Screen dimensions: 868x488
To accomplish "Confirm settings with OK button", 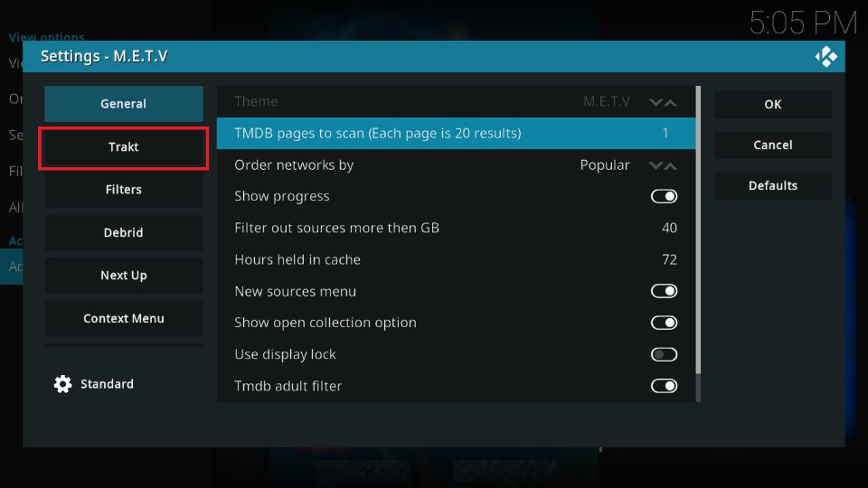I will coord(773,105).
